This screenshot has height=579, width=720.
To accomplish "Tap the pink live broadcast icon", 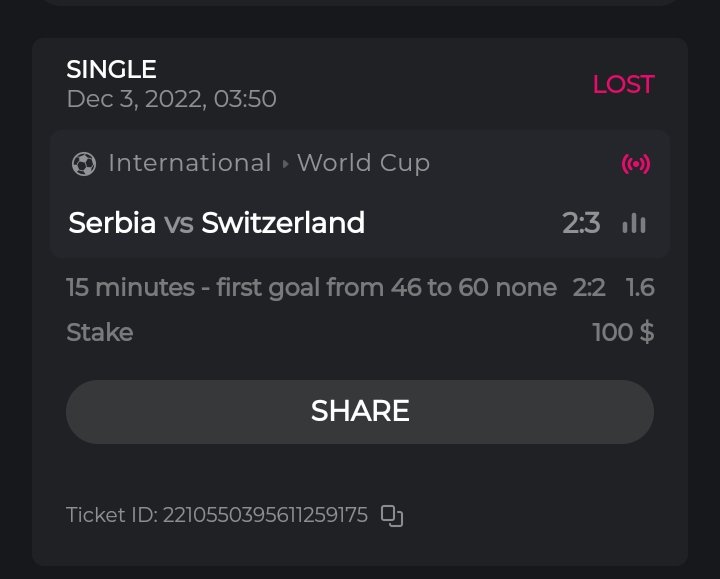I will [635, 164].
